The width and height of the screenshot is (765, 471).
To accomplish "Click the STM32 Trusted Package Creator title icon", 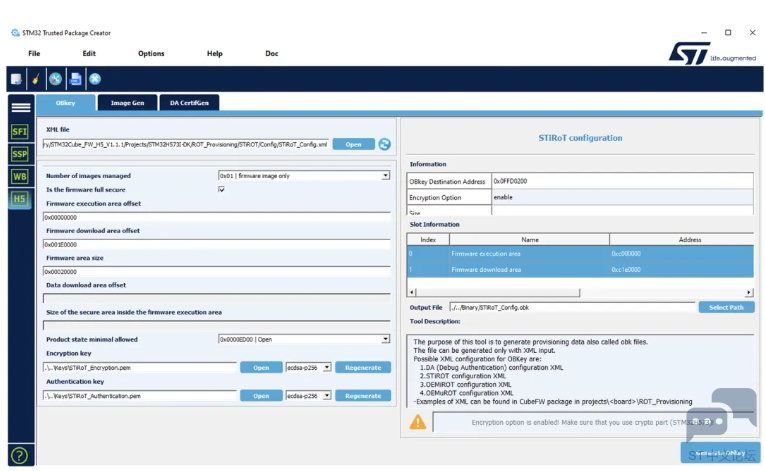I will coord(15,33).
